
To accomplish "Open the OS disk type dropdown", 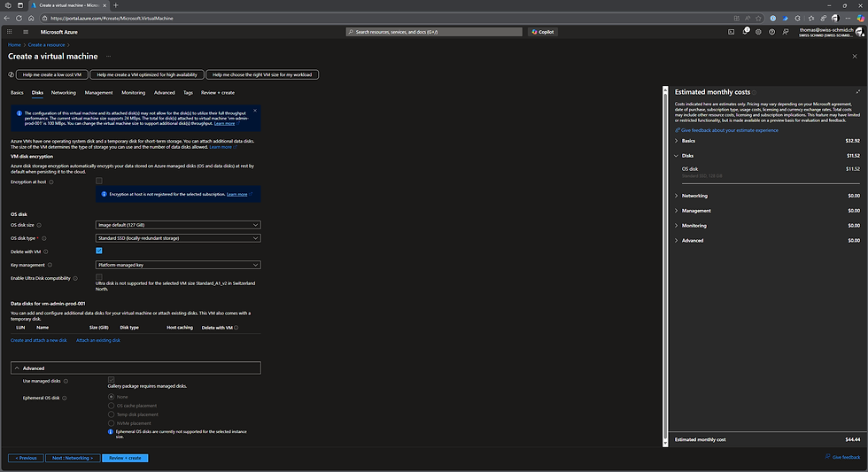I will pyautogui.click(x=178, y=238).
